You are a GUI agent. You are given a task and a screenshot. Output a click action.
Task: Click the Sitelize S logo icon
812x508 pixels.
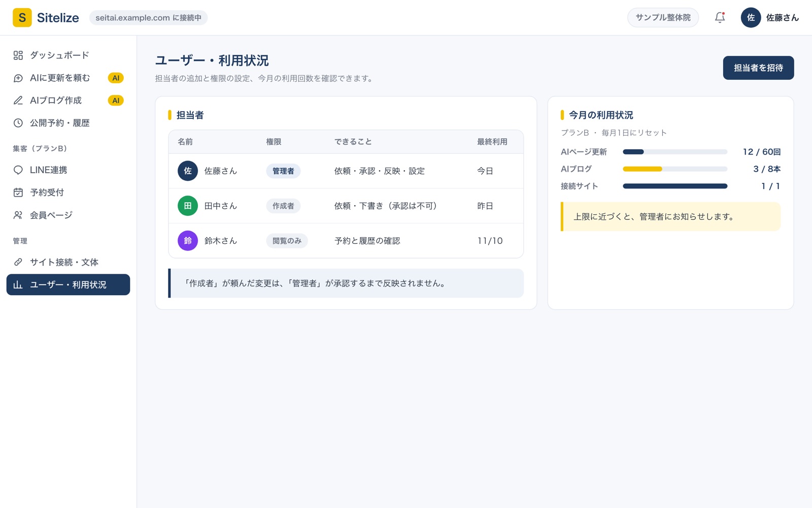pyautogui.click(x=22, y=18)
